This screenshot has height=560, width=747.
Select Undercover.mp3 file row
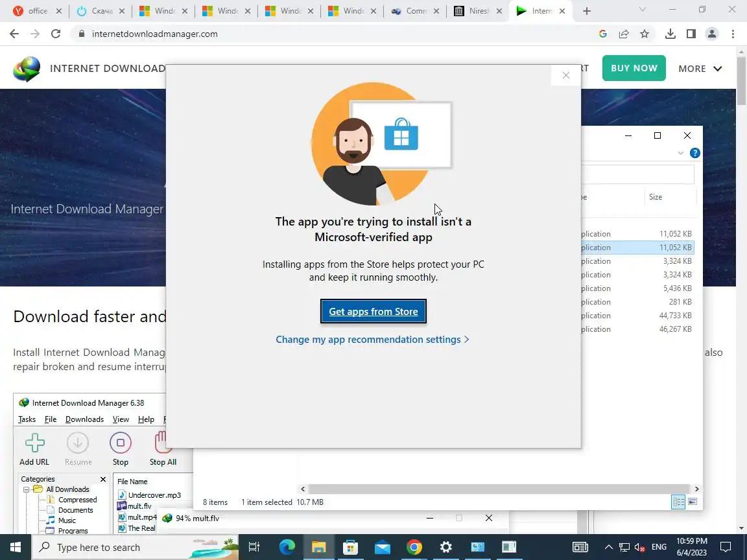coord(150,495)
